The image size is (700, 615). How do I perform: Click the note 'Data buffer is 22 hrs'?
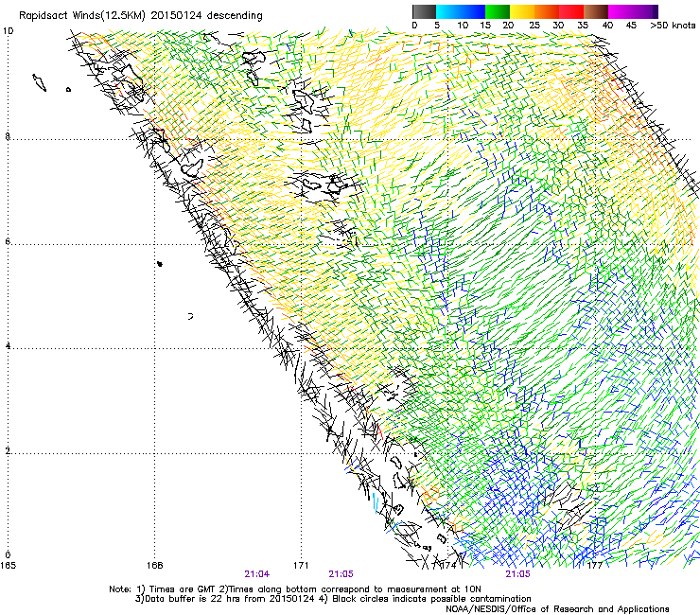pyautogui.click(x=192, y=599)
